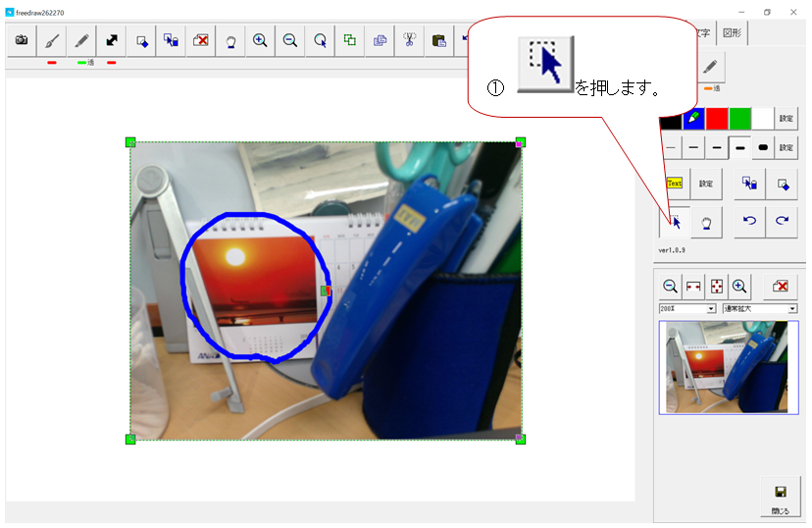The image size is (812, 528).
Task: Select the paintbrush tool in top toolbar
Action: [51, 40]
